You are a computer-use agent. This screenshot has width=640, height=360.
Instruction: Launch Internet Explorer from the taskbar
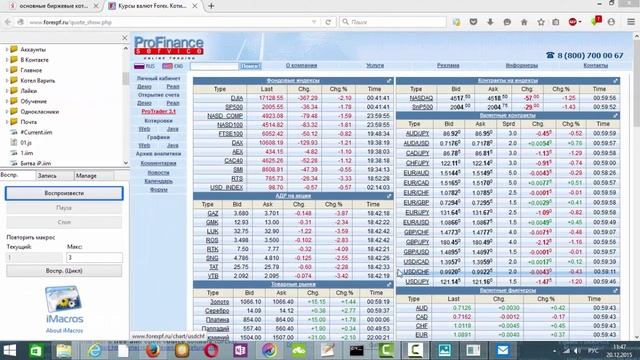(x=94, y=351)
